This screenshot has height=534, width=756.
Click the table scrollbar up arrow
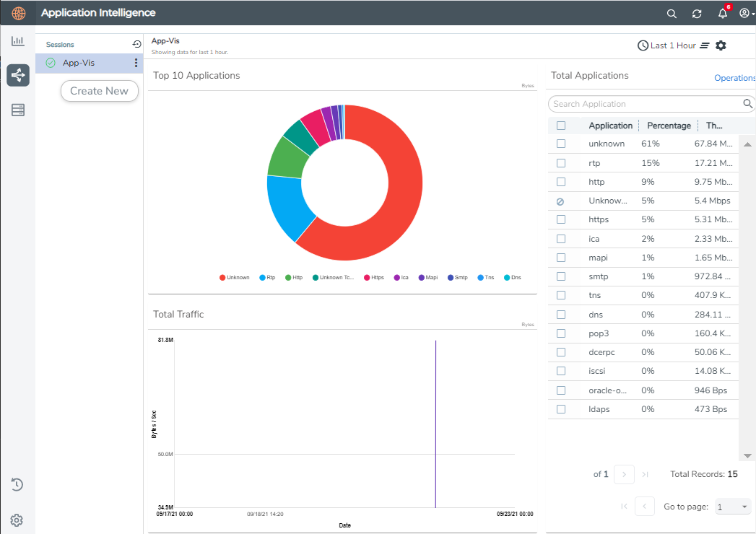[x=747, y=144]
